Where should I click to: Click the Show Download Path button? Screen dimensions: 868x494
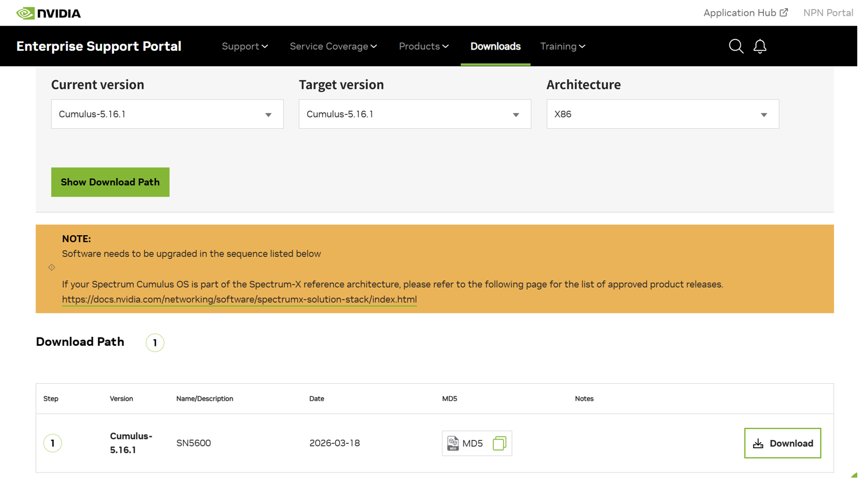[110, 182]
